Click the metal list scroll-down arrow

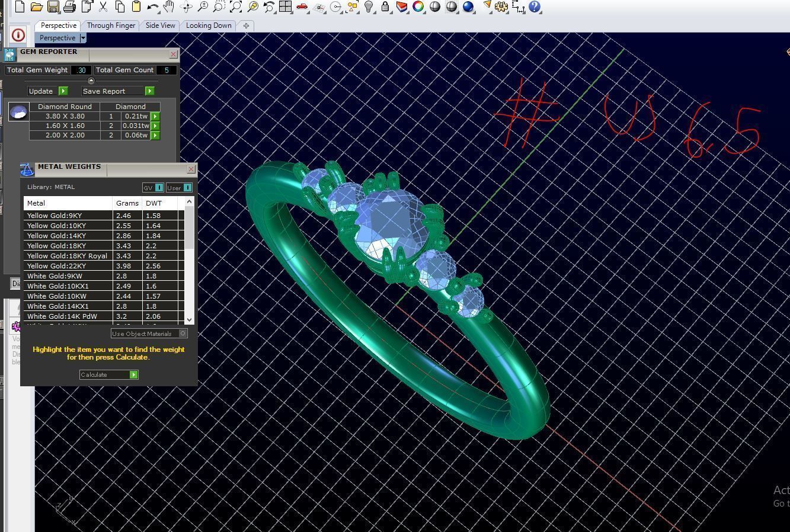point(190,319)
